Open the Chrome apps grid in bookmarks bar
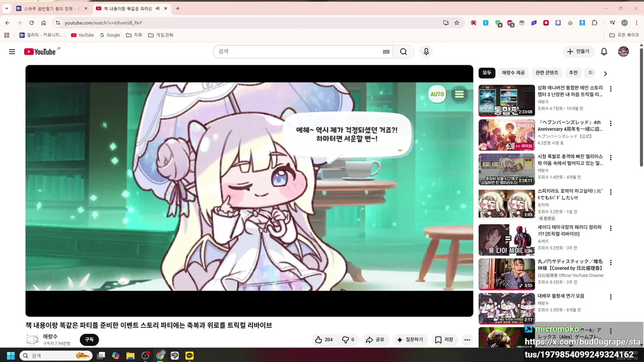The width and height of the screenshot is (644, 362). click(x=7, y=35)
